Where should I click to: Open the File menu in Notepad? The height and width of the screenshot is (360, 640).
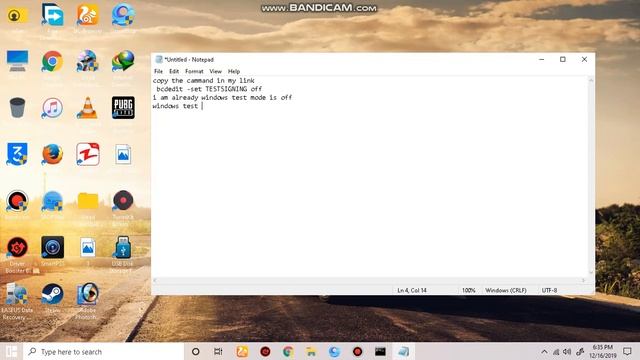click(x=158, y=71)
